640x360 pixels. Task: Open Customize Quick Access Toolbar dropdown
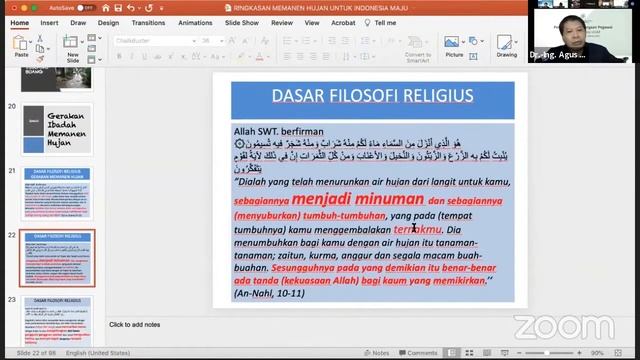point(162,8)
